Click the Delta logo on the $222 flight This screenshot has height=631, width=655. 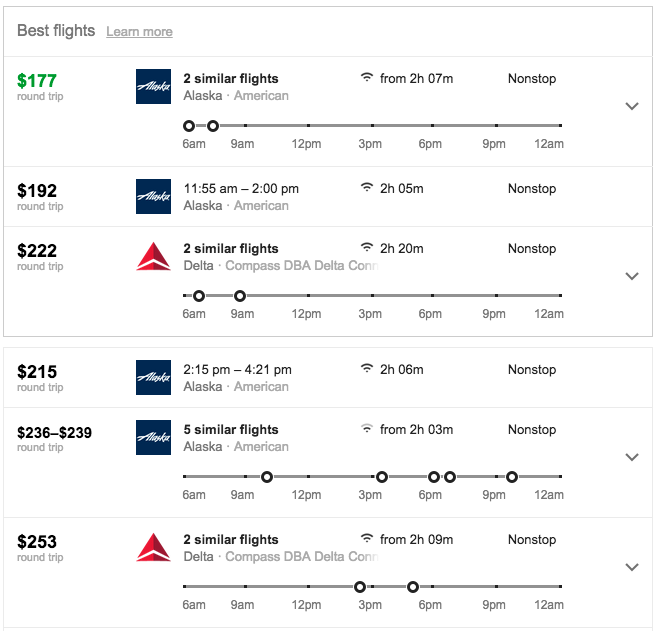point(153,257)
